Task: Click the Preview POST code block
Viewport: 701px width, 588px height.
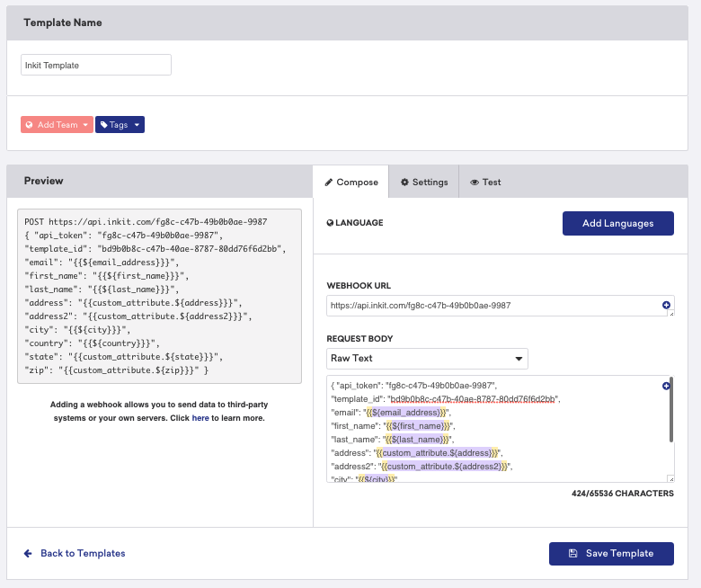Action: (159, 297)
